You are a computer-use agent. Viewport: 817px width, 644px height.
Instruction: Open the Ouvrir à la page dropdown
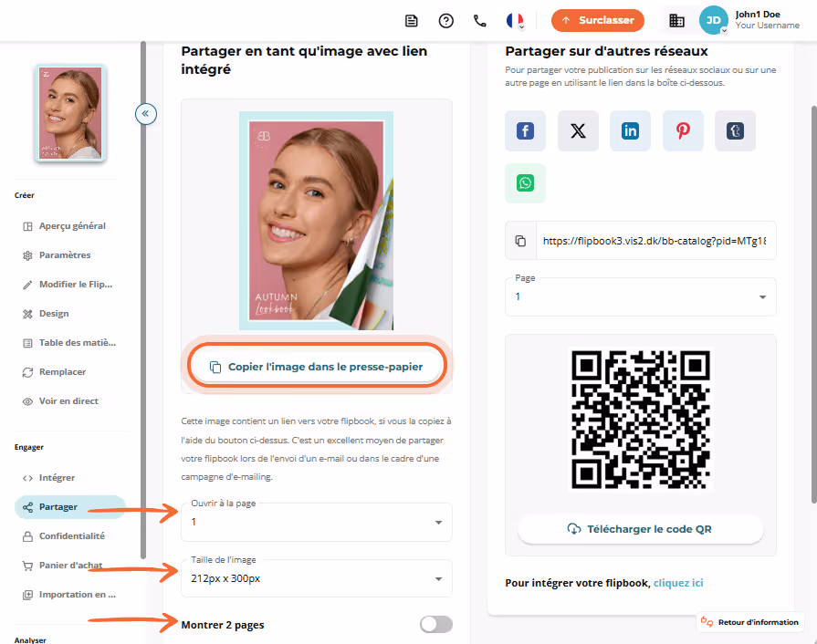pyautogui.click(x=317, y=522)
